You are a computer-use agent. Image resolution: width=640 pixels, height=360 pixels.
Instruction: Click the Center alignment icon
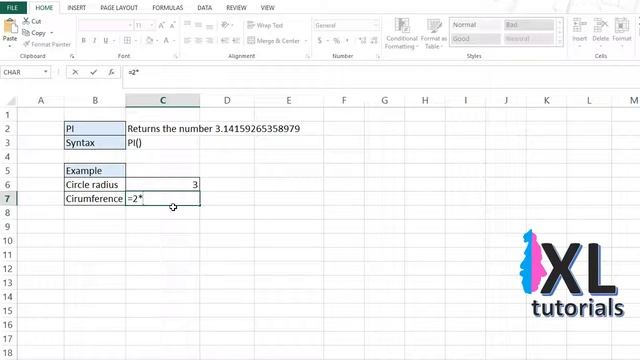198,40
